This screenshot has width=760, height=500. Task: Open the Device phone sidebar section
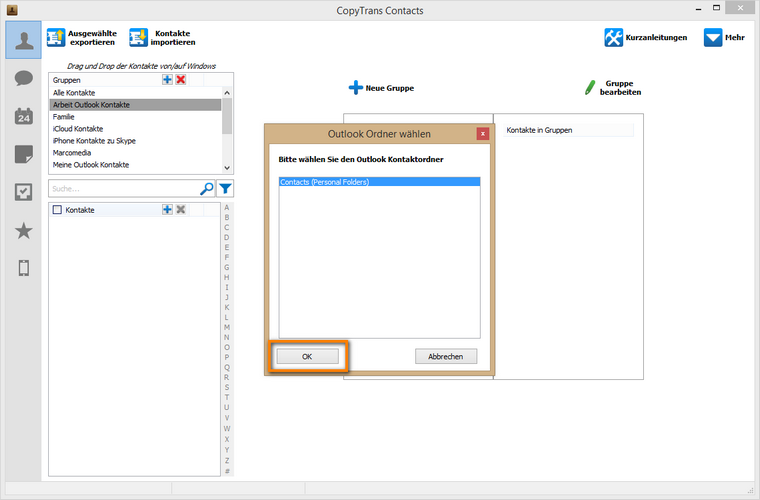[x=24, y=268]
